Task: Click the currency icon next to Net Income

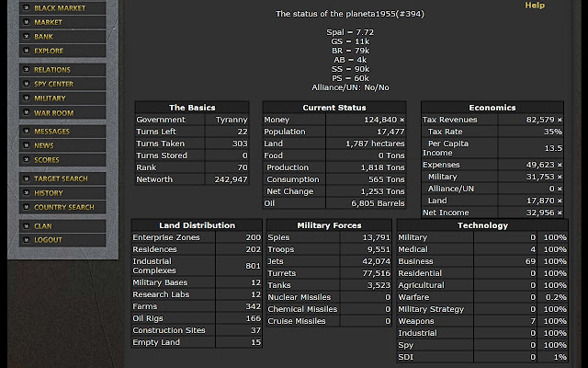Action: point(560,213)
